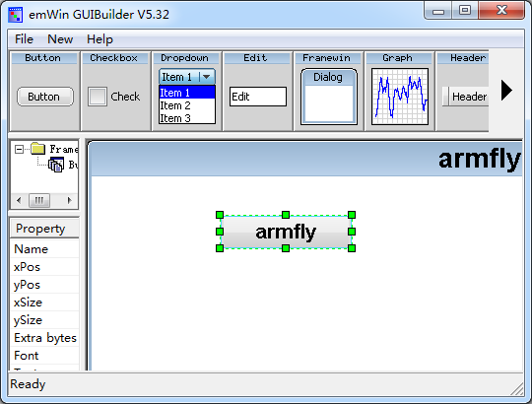
Task: Maximize the GUIBuilder window
Action: [x=465, y=11]
